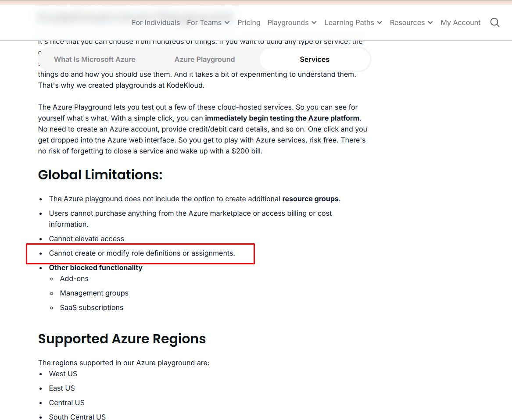This screenshot has height=420, width=512.
Task: Select the Services tab
Action: 315,59
